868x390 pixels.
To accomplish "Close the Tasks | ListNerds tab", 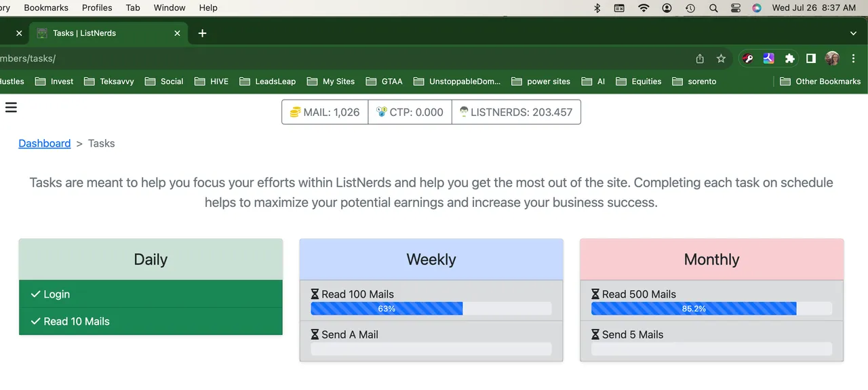I will pos(178,33).
